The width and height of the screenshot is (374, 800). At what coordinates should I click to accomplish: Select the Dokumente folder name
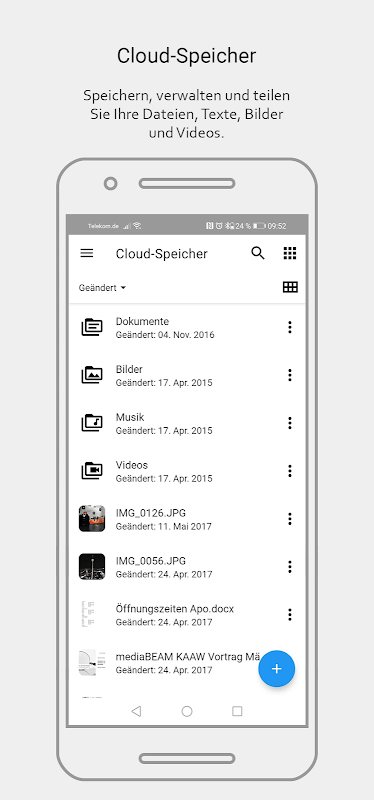[142, 321]
